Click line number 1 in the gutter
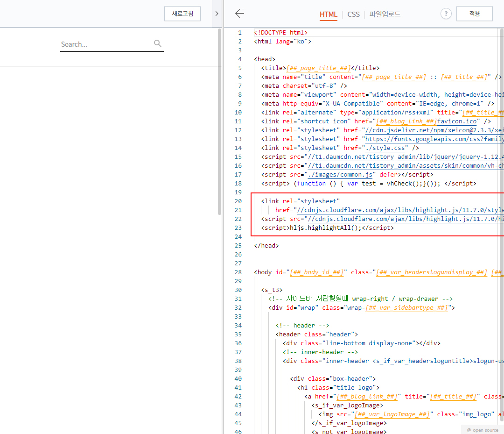 (x=239, y=33)
